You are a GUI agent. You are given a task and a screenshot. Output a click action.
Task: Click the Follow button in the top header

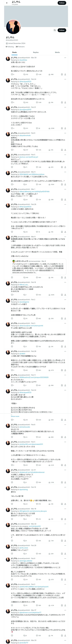tap(62, 3)
